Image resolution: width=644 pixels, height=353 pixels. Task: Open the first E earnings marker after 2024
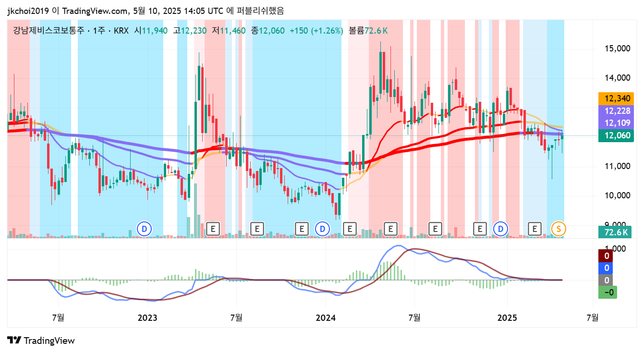tap(350, 229)
